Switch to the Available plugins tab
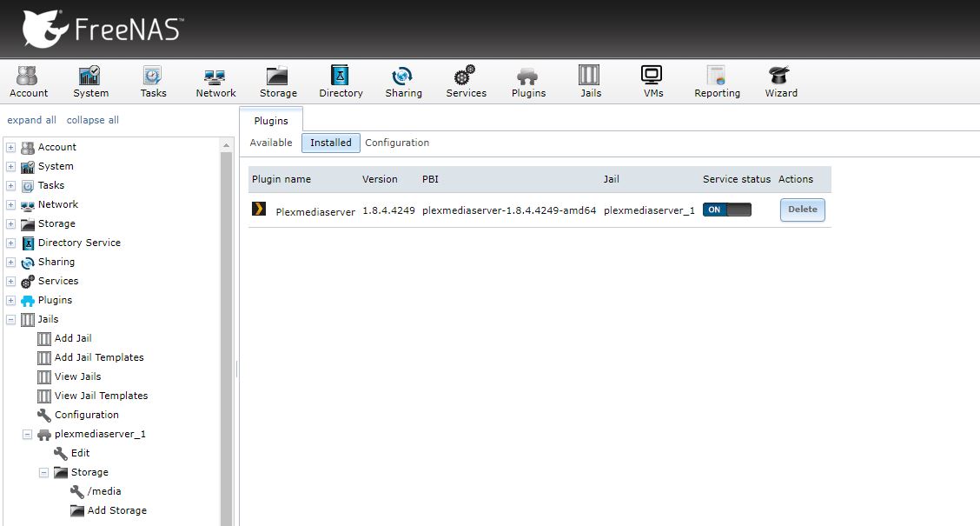Screen dimensions: 980x526 (x=270, y=143)
